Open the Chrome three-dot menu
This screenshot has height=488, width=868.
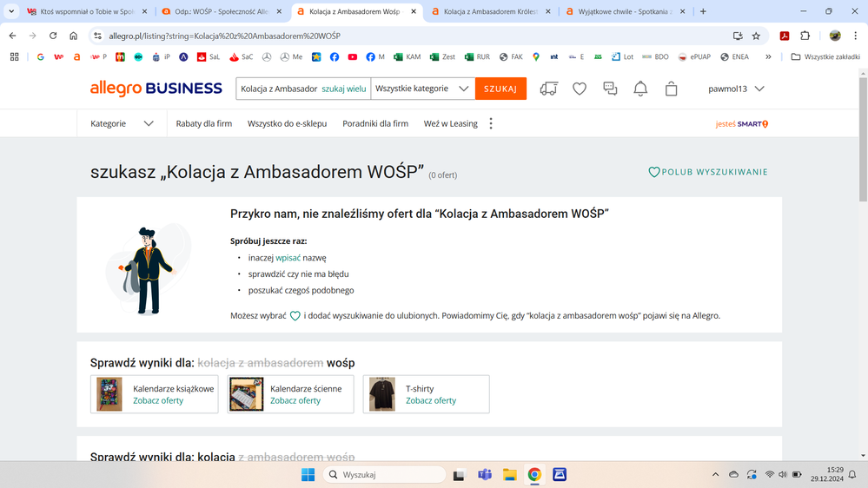855,36
